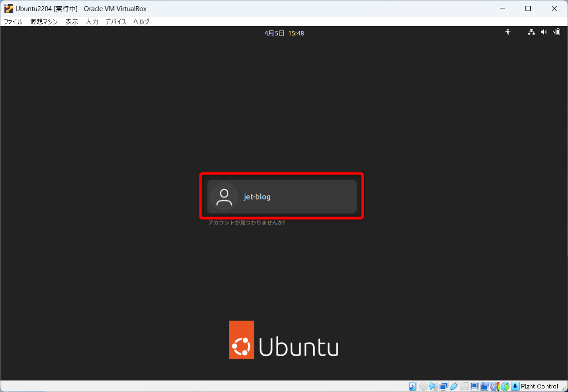This screenshot has width=568, height=392.
Task: Click the display settings status icon
Action: point(475,386)
